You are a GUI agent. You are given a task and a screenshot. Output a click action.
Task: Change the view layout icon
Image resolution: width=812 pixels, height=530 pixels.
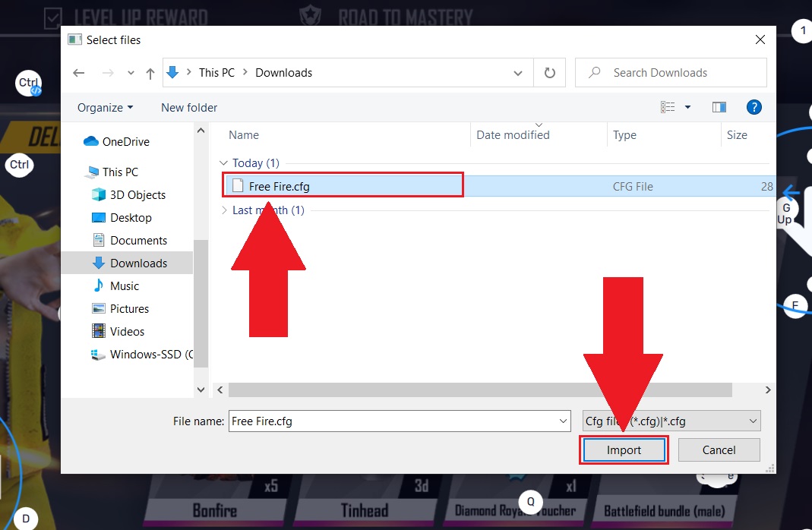pos(668,107)
